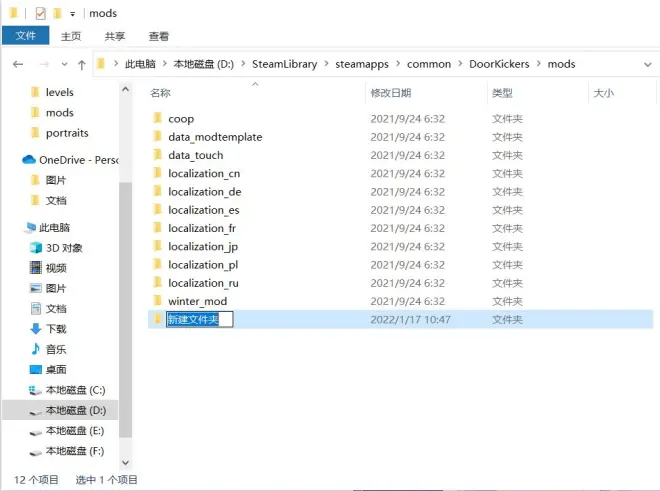Image resolution: width=660 pixels, height=491 pixels.
Task: Select the localization_cn folder icon
Action: pyautogui.click(x=158, y=173)
